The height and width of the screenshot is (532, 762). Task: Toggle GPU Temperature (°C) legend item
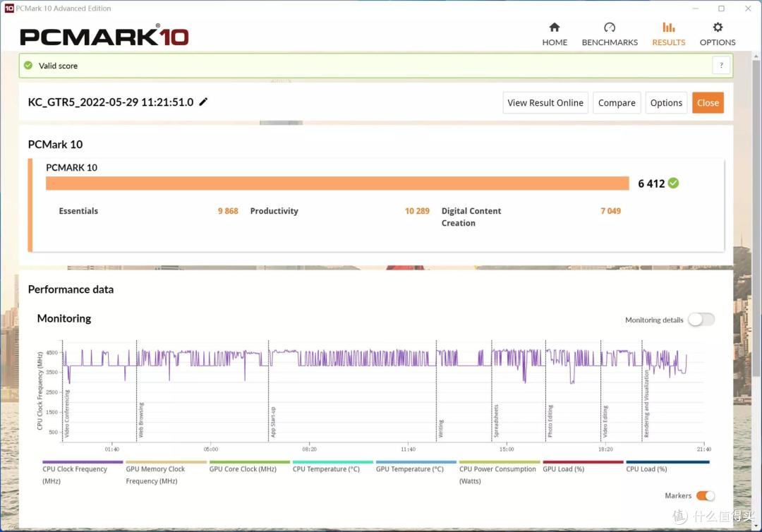pos(416,466)
